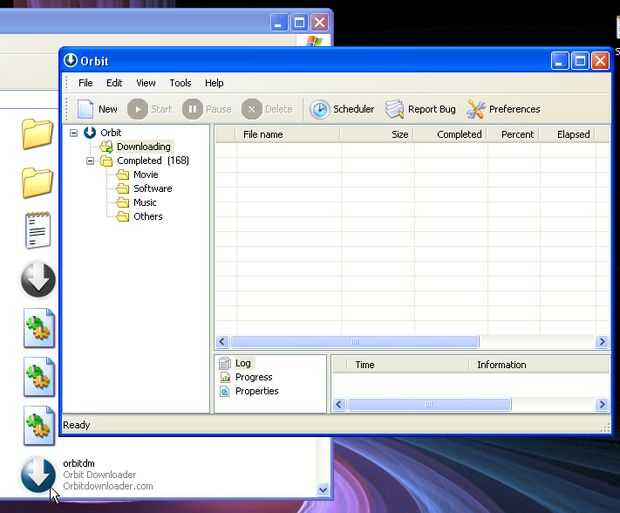The height and width of the screenshot is (513, 620).
Task: Sort by the Completed column header
Action: pos(450,134)
